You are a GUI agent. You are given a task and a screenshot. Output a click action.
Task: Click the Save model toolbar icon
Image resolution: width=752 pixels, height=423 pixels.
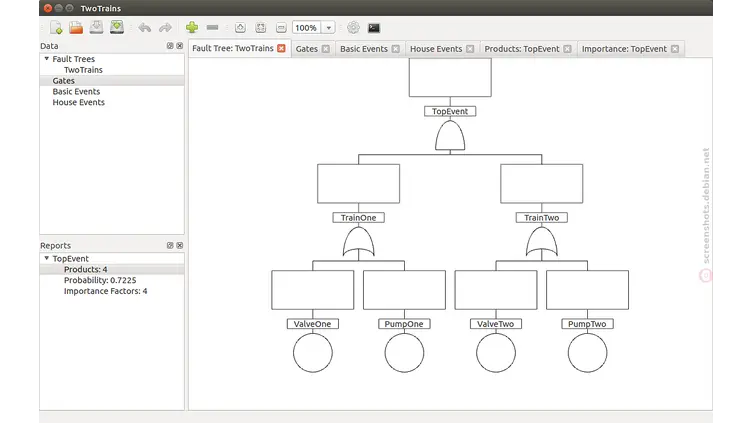96,28
